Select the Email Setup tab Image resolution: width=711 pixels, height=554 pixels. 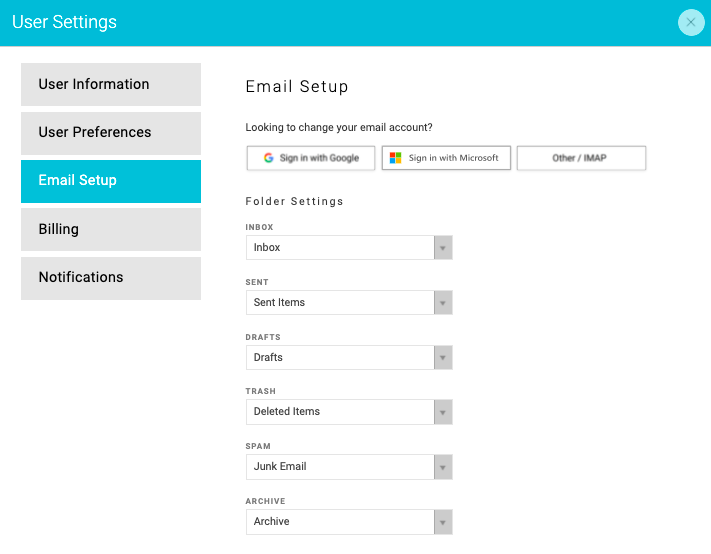111,181
